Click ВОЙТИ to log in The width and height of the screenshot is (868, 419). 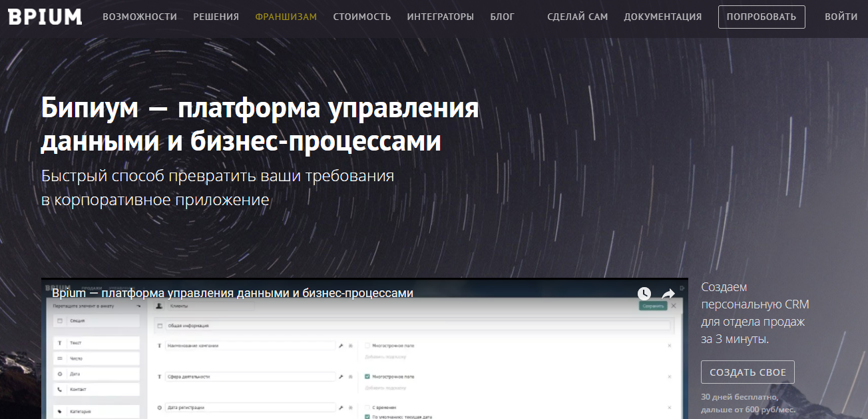841,17
